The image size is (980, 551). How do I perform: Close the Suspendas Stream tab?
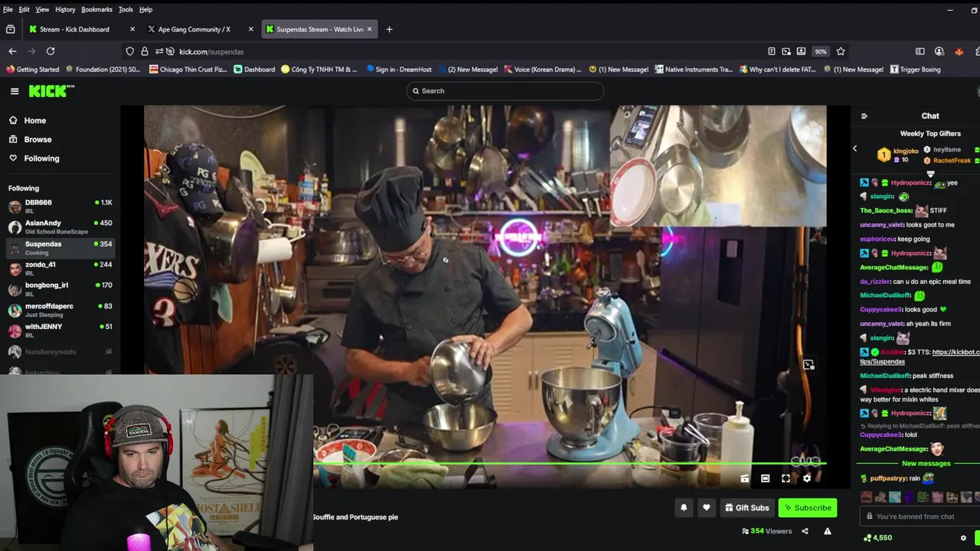coord(370,29)
